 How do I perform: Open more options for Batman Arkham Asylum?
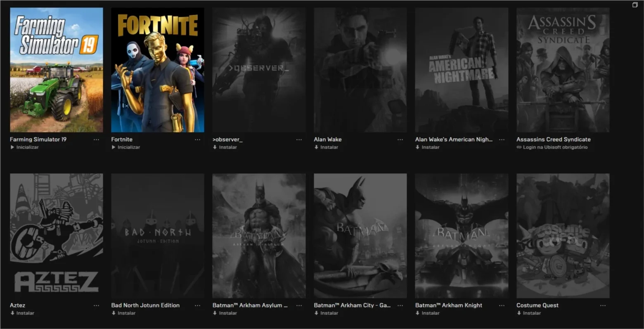pos(299,305)
